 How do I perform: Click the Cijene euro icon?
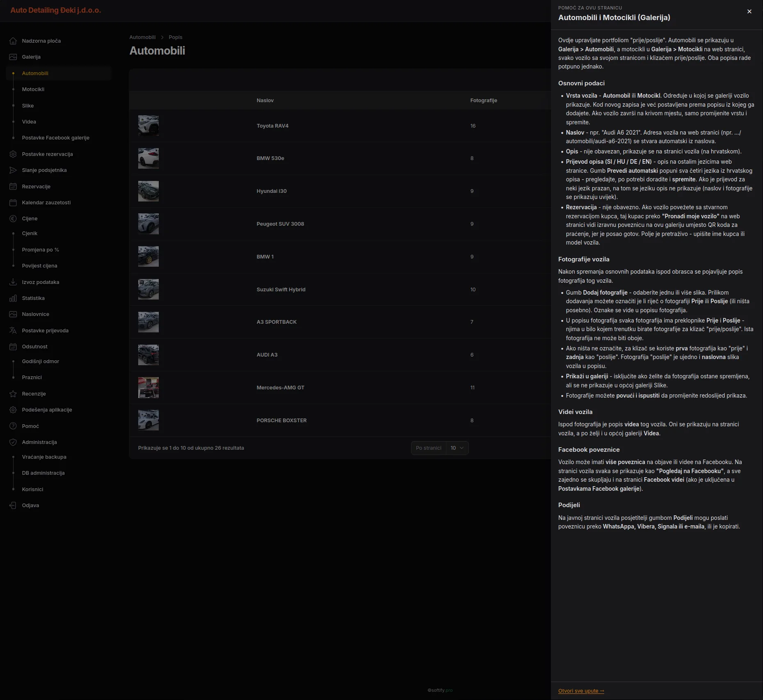[13, 219]
